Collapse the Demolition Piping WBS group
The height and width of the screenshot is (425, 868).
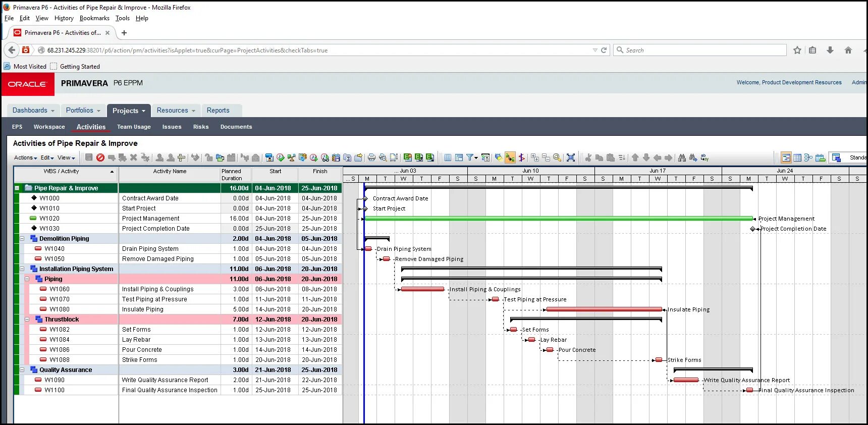point(22,238)
